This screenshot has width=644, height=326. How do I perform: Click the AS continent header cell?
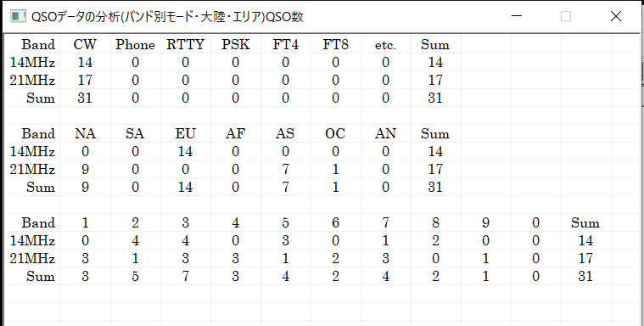[286, 133]
